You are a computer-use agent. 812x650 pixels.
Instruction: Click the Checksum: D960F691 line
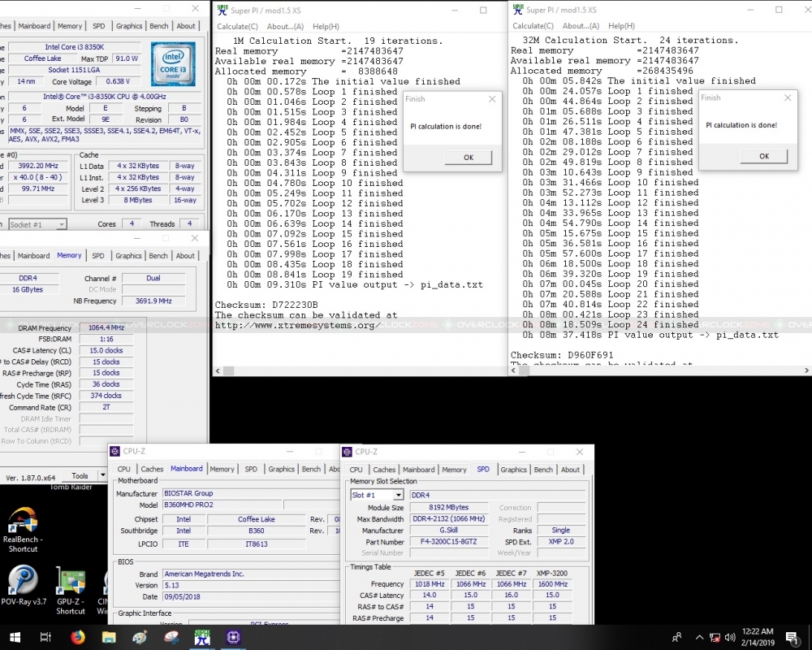pos(562,355)
